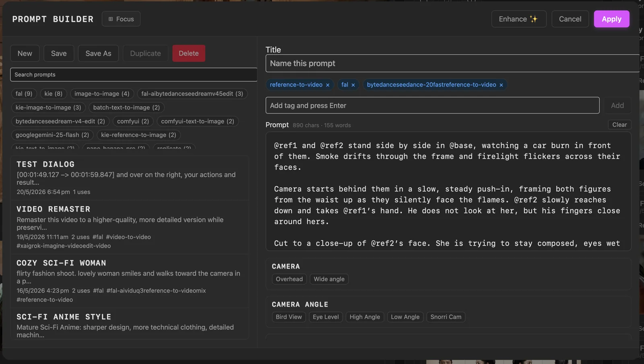Remove the reference-to-video tag with its x
644x364 pixels.
click(328, 85)
